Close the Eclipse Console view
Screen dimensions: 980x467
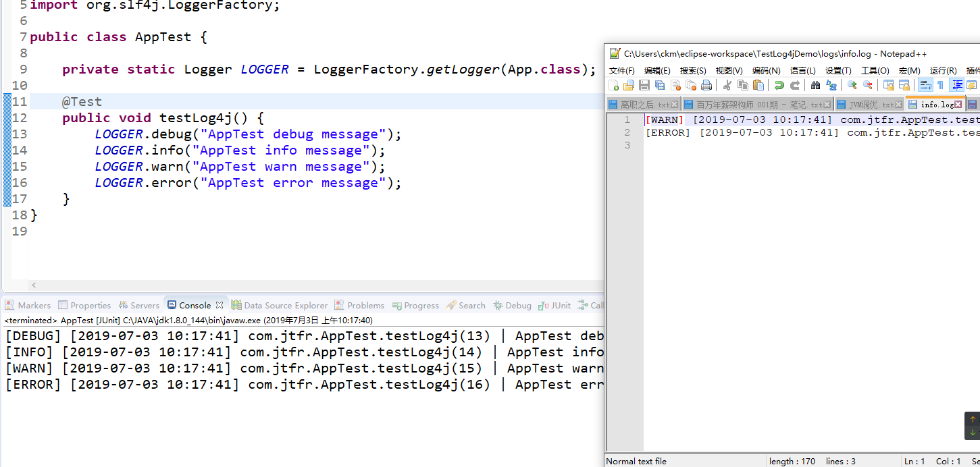coord(220,305)
